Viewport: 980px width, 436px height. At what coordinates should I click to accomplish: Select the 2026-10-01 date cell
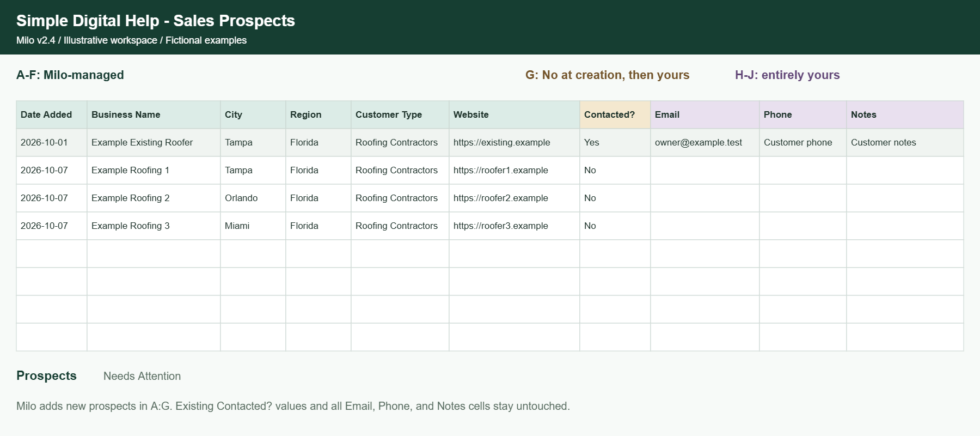coord(52,142)
